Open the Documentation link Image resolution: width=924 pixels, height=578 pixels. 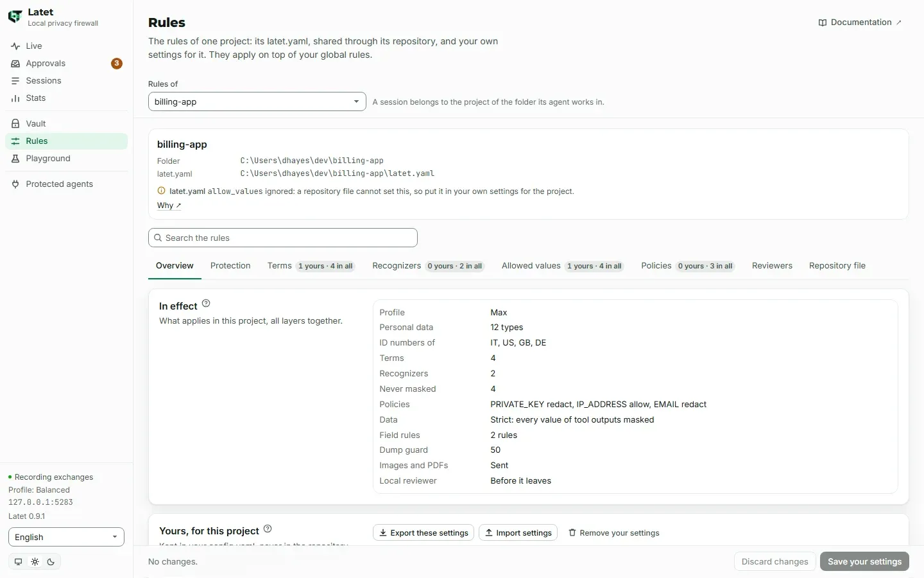(x=860, y=22)
